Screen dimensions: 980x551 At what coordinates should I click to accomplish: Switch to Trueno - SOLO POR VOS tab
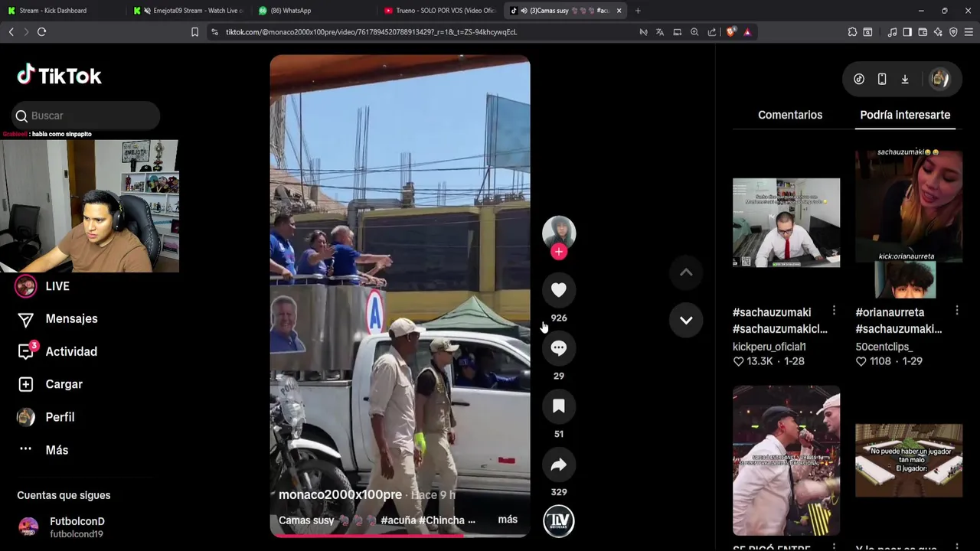(439, 11)
